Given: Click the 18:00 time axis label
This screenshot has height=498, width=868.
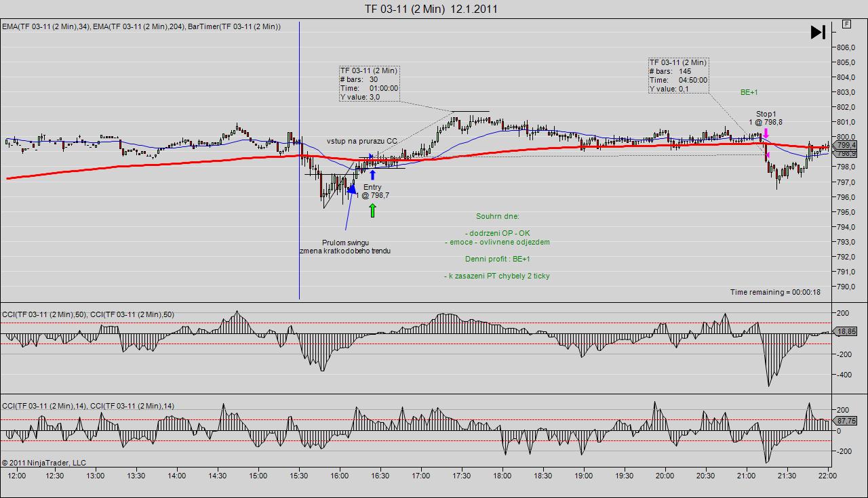Looking at the screenshot, I should pos(502,476).
